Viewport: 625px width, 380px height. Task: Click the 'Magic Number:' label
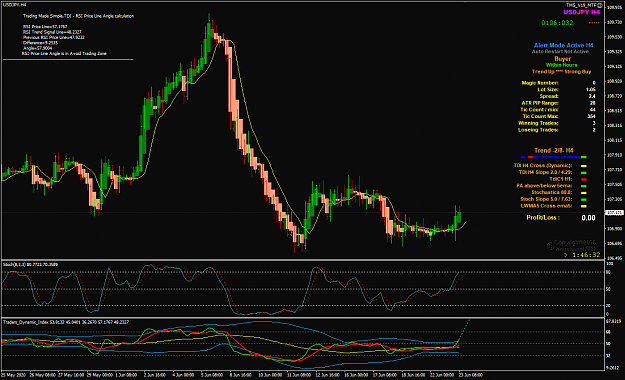coord(540,83)
